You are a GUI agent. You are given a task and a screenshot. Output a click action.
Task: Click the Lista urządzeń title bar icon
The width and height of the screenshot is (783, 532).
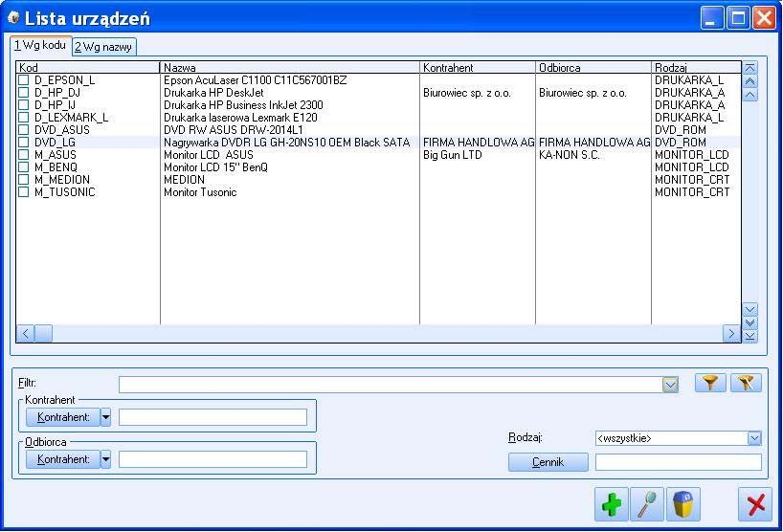pos(13,18)
